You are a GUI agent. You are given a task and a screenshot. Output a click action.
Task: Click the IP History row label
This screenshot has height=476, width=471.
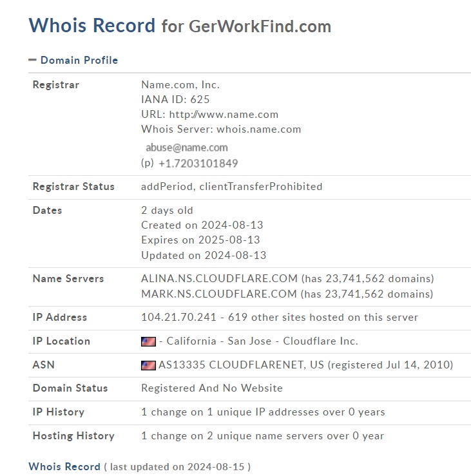click(x=59, y=412)
